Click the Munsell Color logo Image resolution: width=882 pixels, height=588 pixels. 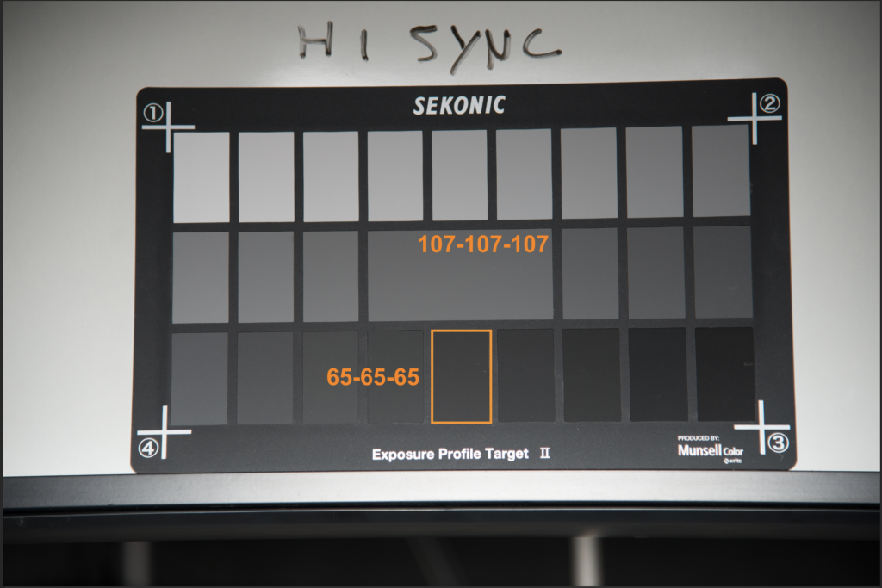710,449
